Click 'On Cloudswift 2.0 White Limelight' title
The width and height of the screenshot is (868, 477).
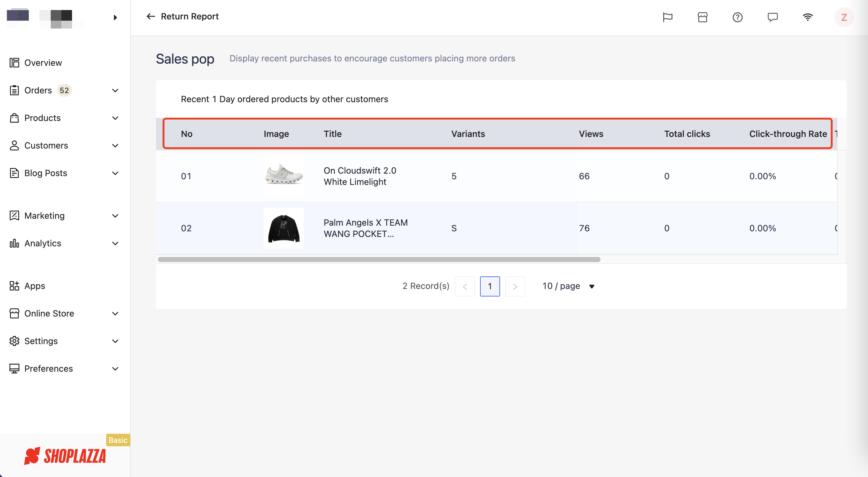coord(360,176)
